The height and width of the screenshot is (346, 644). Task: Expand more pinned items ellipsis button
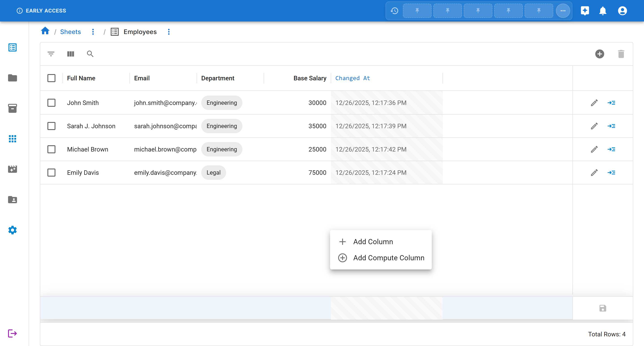tap(563, 11)
